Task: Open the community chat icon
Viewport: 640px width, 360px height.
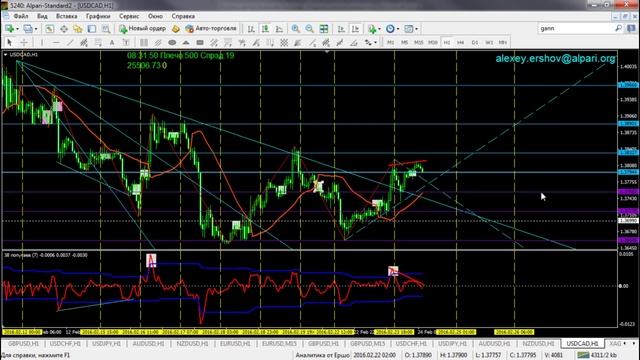Action: click(x=631, y=29)
